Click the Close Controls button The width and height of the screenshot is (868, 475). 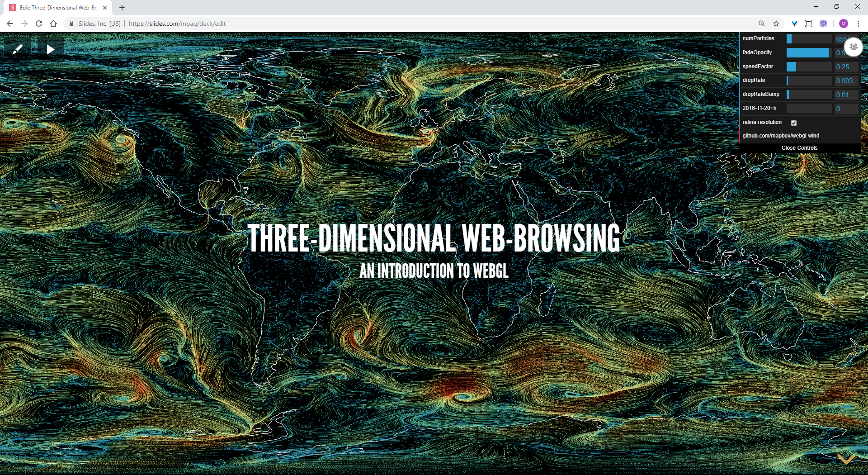click(799, 148)
